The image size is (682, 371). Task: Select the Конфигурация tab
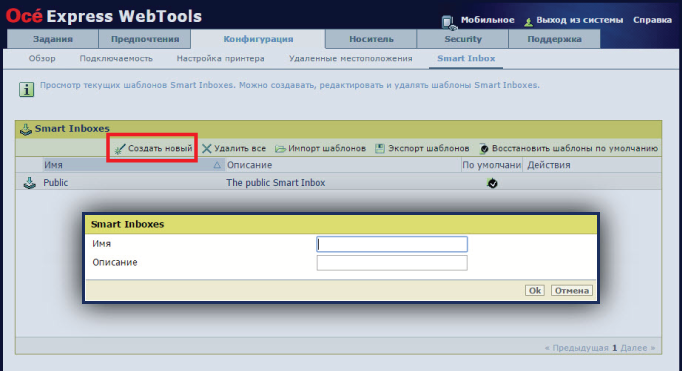coord(258,39)
